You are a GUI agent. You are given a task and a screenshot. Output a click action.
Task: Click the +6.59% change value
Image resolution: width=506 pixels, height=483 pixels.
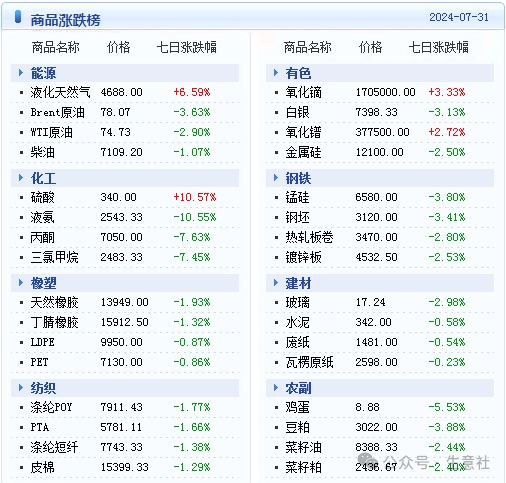192,92
